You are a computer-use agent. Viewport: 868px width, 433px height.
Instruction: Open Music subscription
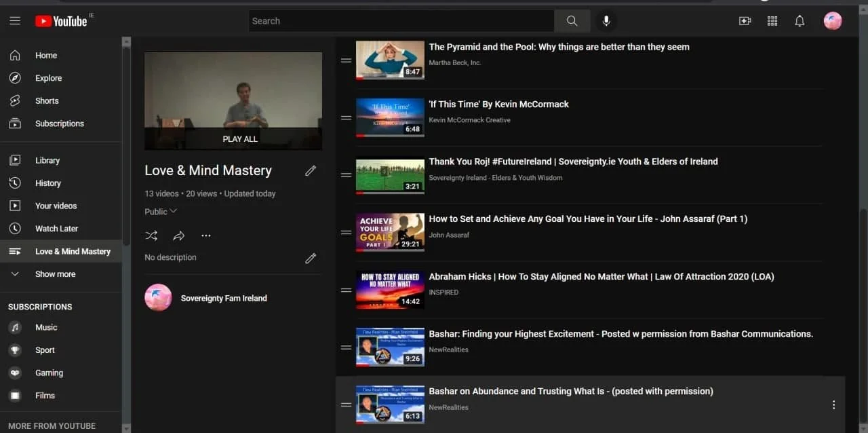(61, 327)
